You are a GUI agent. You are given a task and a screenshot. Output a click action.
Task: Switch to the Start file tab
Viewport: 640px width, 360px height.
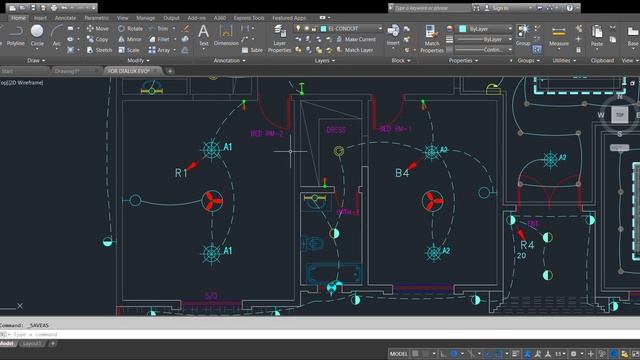pos(7,71)
